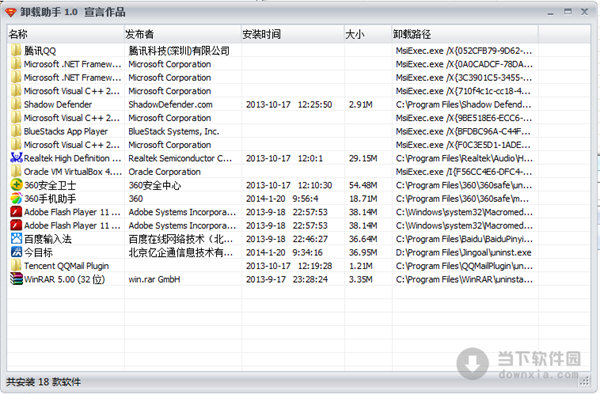Select the 百度输入法 entry name
Image resolution: width=600 pixels, height=394 pixels.
coord(48,239)
